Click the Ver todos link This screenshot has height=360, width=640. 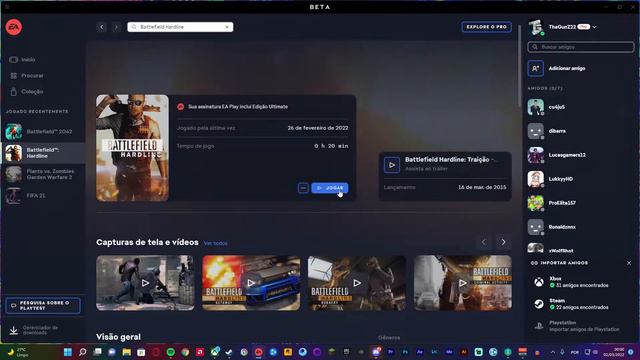[x=216, y=243]
